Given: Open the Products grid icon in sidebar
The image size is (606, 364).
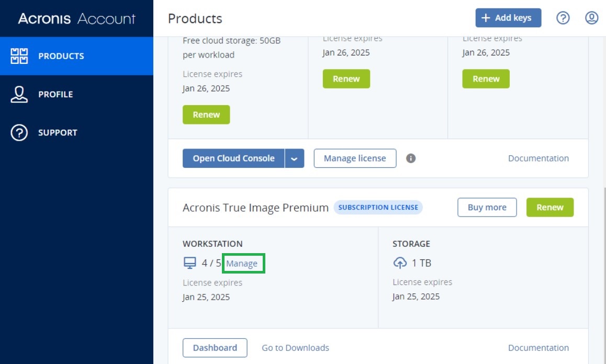Looking at the screenshot, I should 19,56.
